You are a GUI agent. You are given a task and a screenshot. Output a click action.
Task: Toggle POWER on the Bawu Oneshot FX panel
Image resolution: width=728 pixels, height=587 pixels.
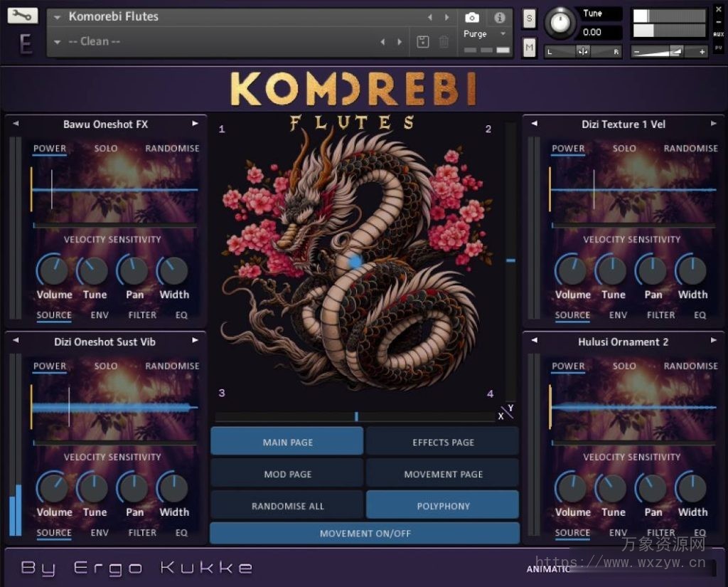click(x=50, y=148)
